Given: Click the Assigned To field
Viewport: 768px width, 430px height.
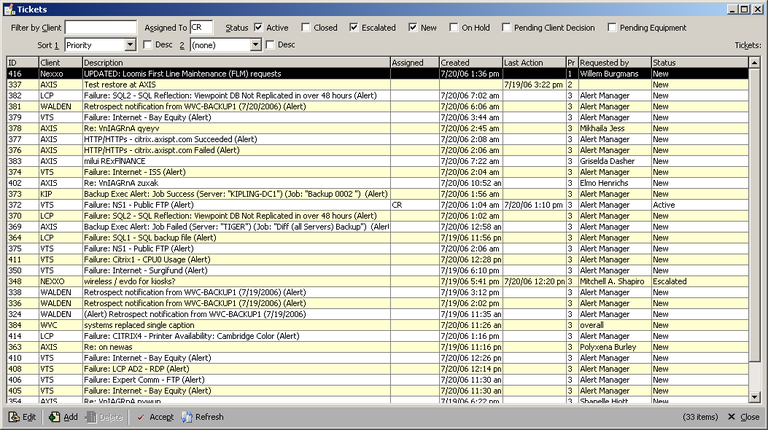Looking at the screenshot, I should click(203, 28).
